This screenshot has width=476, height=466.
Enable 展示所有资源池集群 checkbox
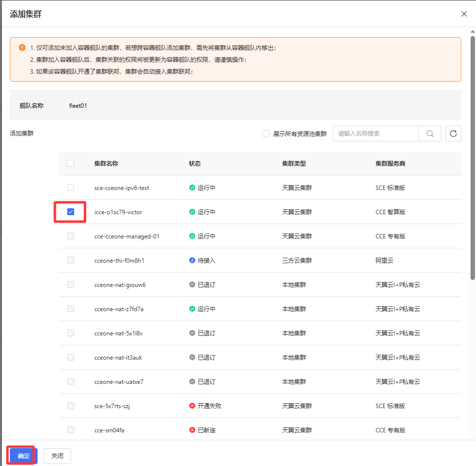click(x=266, y=134)
